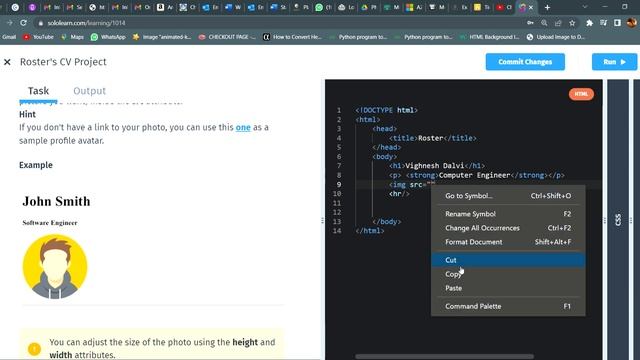The height and width of the screenshot is (360, 640).
Task: Open the Image "animated-k... bookmark
Action: pyautogui.click(x=162, y=37)
